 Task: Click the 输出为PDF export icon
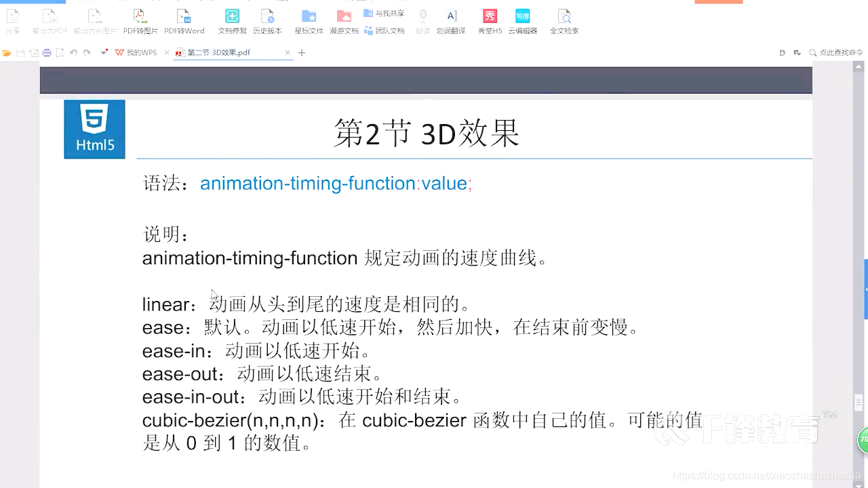click(x=50, y=21)
